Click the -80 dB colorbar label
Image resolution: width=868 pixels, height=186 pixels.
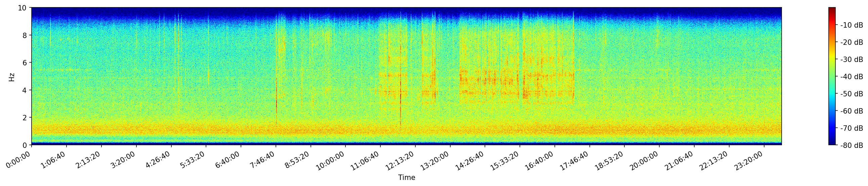tap(852, 146)
